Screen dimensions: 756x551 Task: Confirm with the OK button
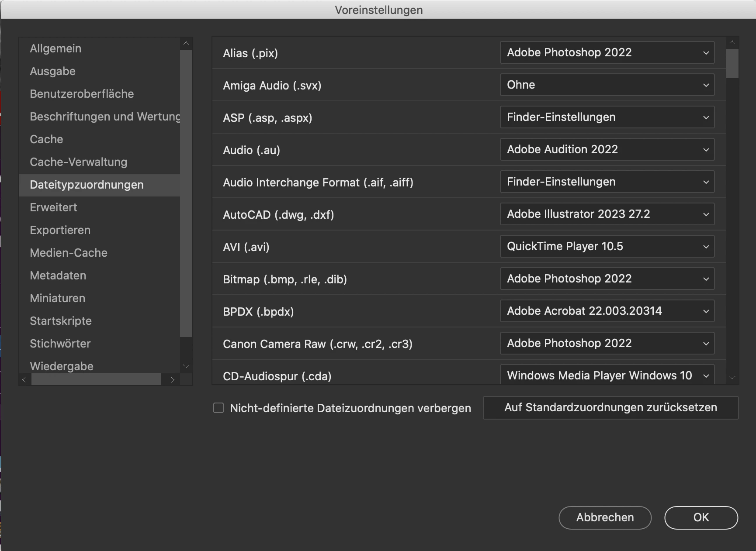tap(701, 517)
